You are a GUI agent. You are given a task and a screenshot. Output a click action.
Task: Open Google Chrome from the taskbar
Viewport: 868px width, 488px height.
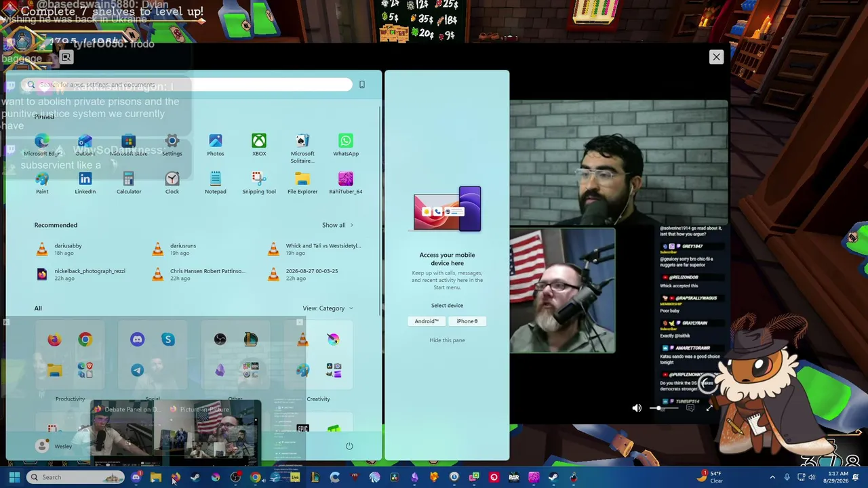(255, 477)
